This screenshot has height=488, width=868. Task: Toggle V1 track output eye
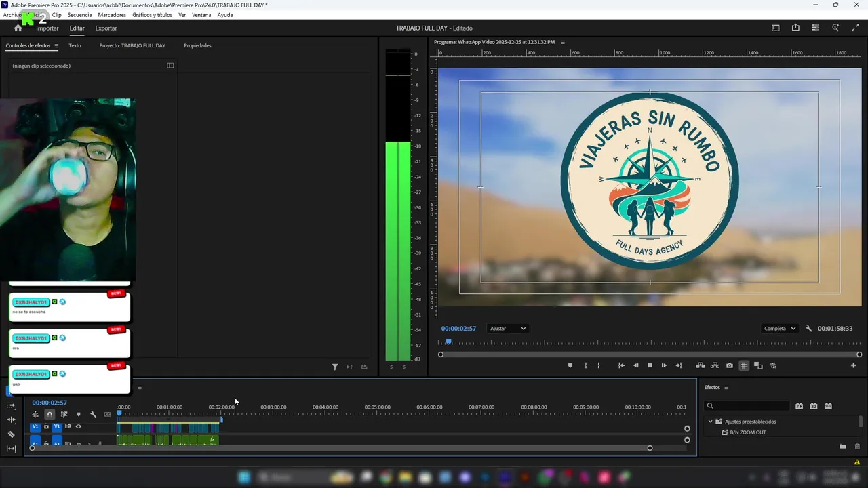click(x=78, y=426)
